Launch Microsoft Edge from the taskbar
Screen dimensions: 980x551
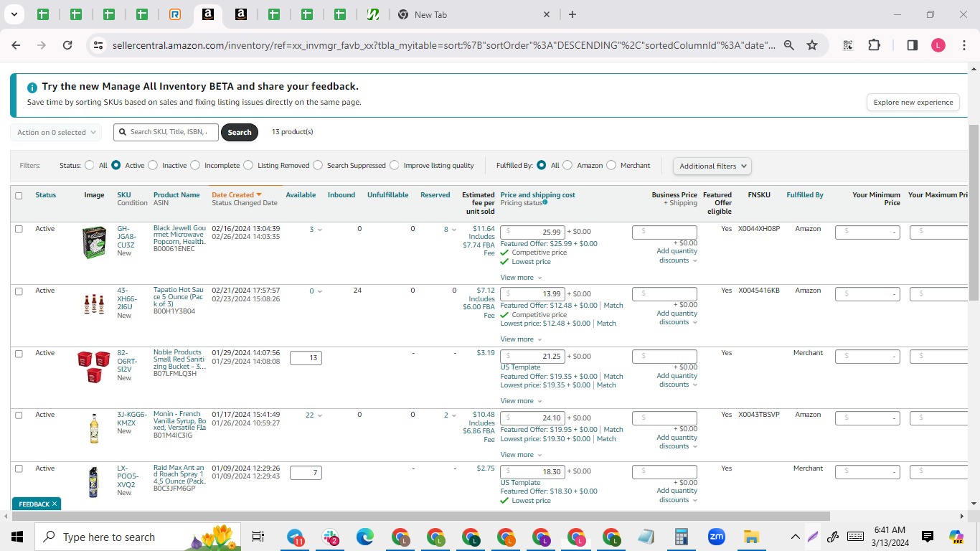[x=365, y=537]
